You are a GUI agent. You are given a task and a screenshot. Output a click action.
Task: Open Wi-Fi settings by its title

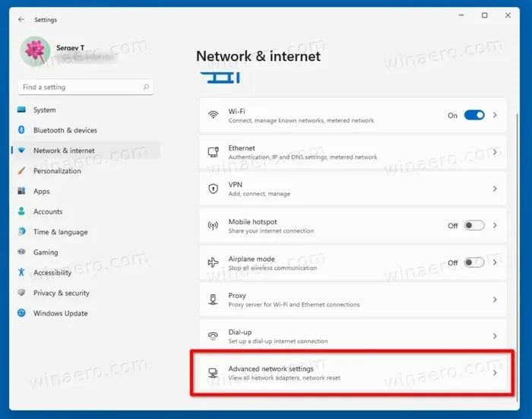click(236, 111)
